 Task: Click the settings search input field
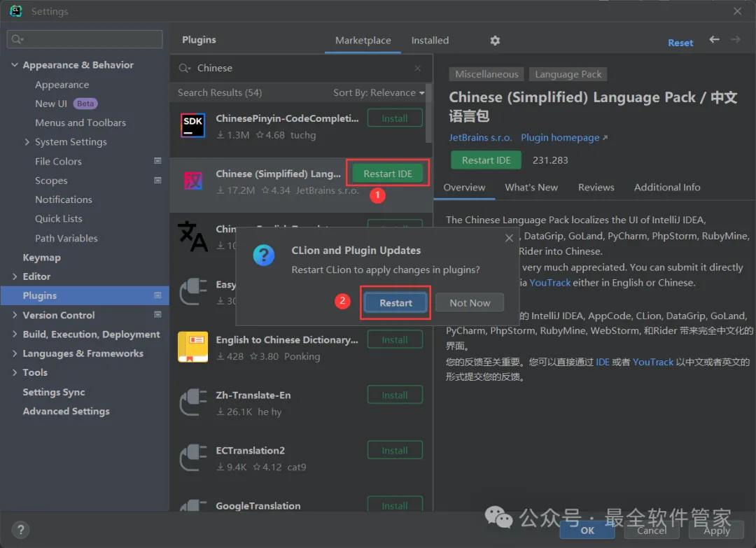[x=85, y=39]
